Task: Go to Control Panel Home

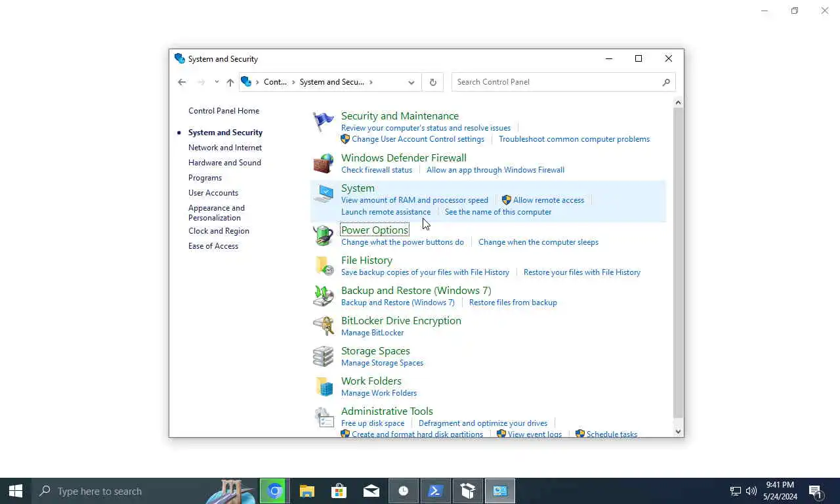Action: click(224, 111)
